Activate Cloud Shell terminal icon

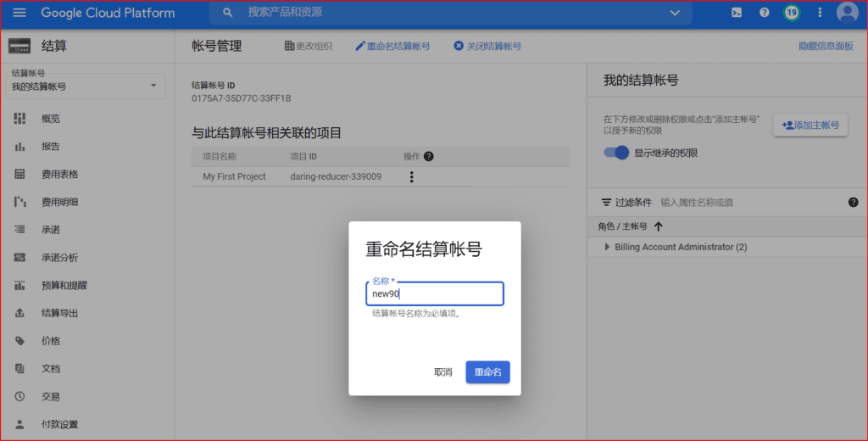click(x=737, y=12)
